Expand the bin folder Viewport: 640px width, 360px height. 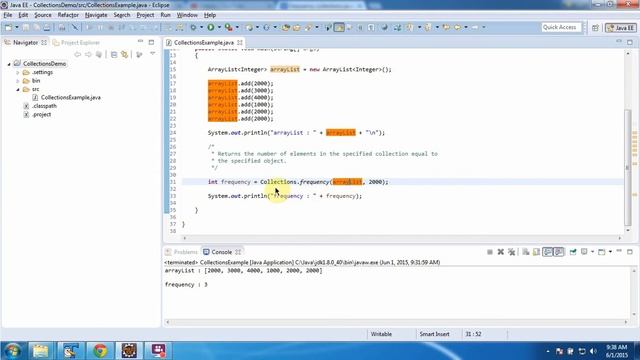coord(18,81)
